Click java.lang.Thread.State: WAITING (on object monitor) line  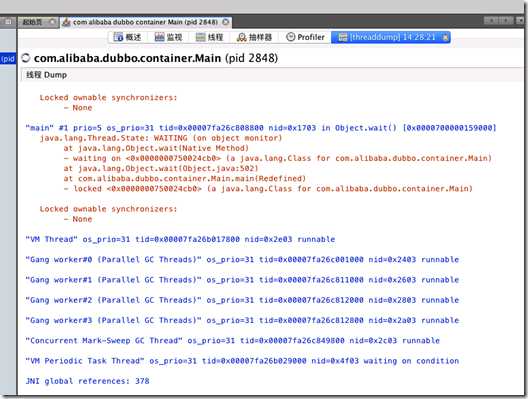click(161, 138)
